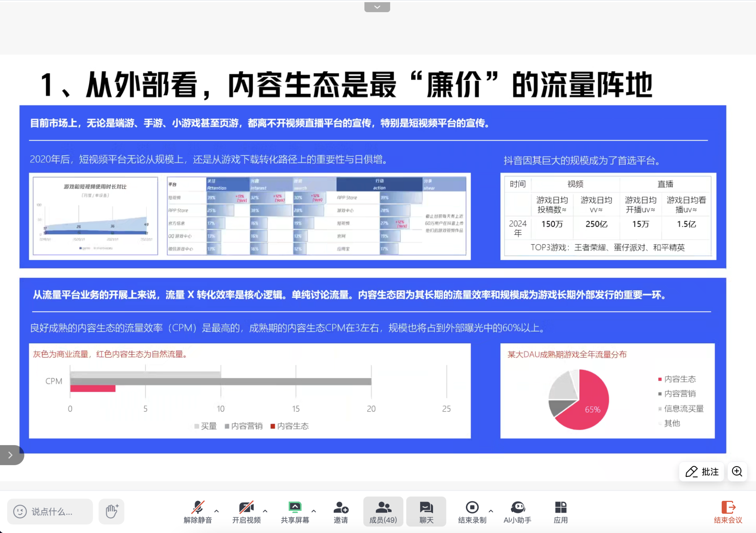Screen dimensions: 756x533
Task: Click the raise hand icon
Action: pyautogui.click(x=111, y=511)
